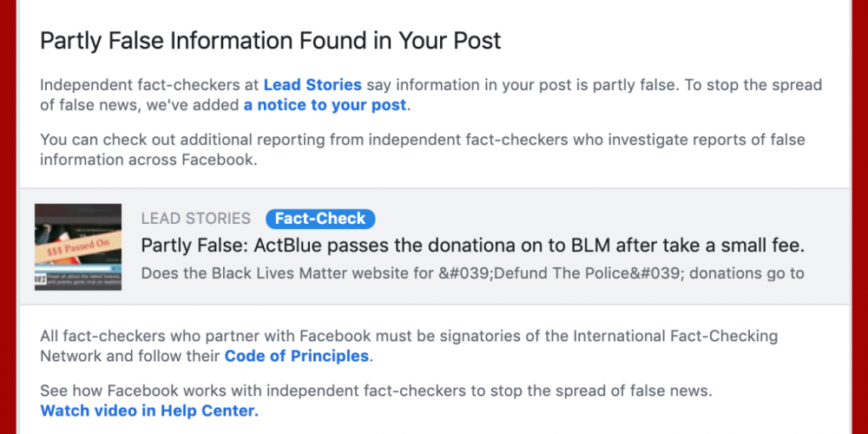Click the "Partly False Information Found" heading
This screenshot has width=868, height=434.
(x=271, y=41)
